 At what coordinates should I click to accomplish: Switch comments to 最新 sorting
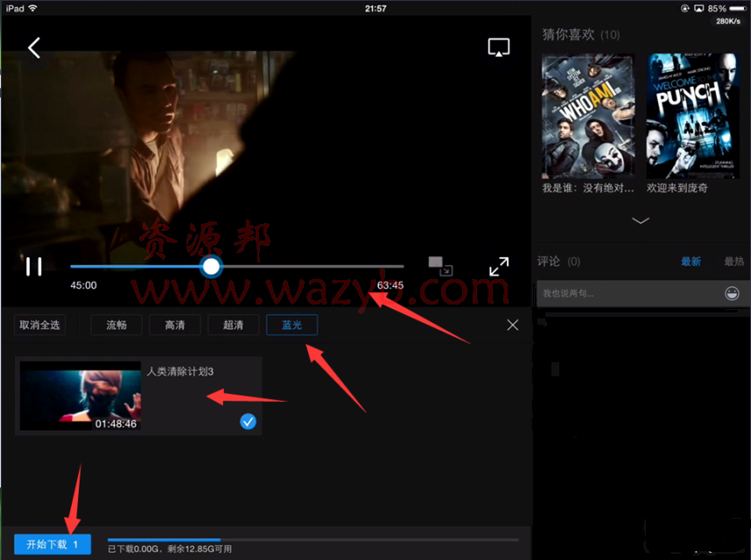(x=691, y=262)
